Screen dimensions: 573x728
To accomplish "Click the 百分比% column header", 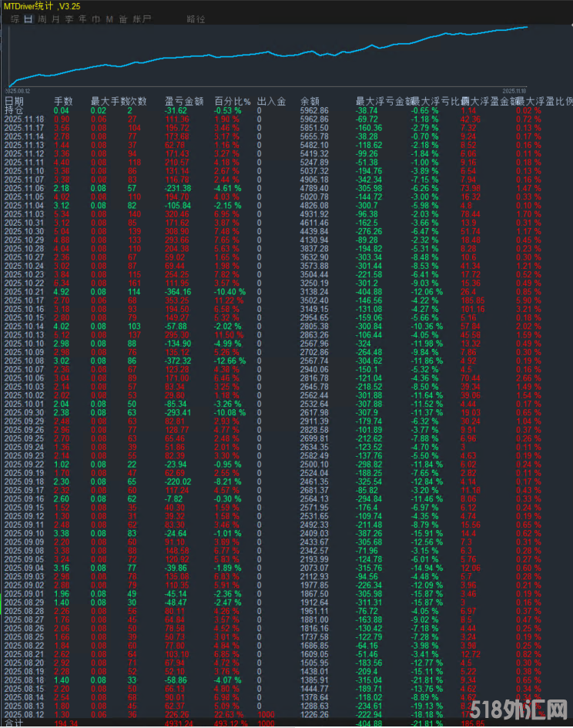I will 233,101.
